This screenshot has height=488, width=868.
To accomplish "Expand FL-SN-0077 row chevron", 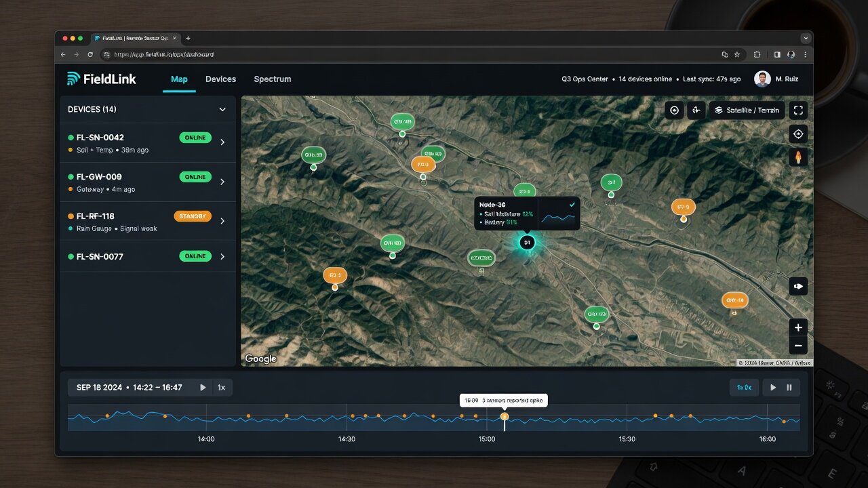I will (222, 256).
